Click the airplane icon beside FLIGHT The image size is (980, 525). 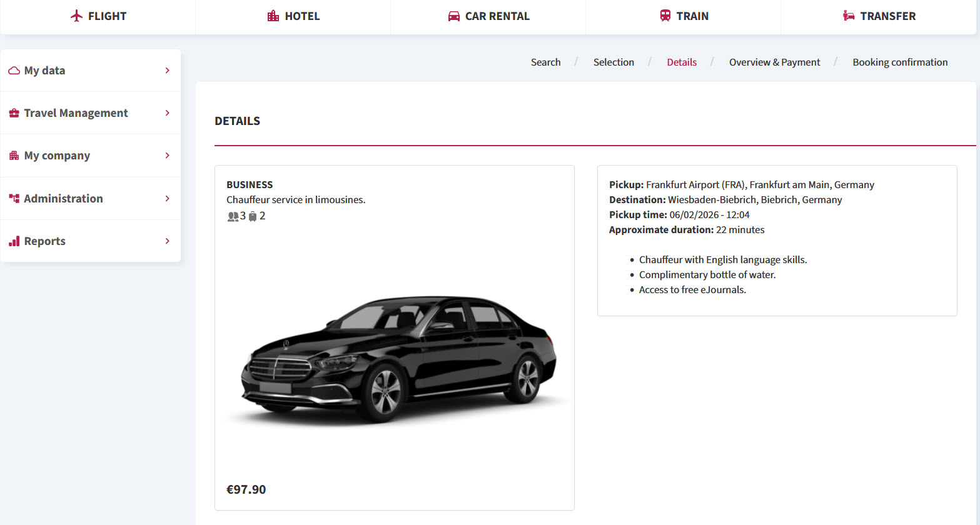coord(76,16)
